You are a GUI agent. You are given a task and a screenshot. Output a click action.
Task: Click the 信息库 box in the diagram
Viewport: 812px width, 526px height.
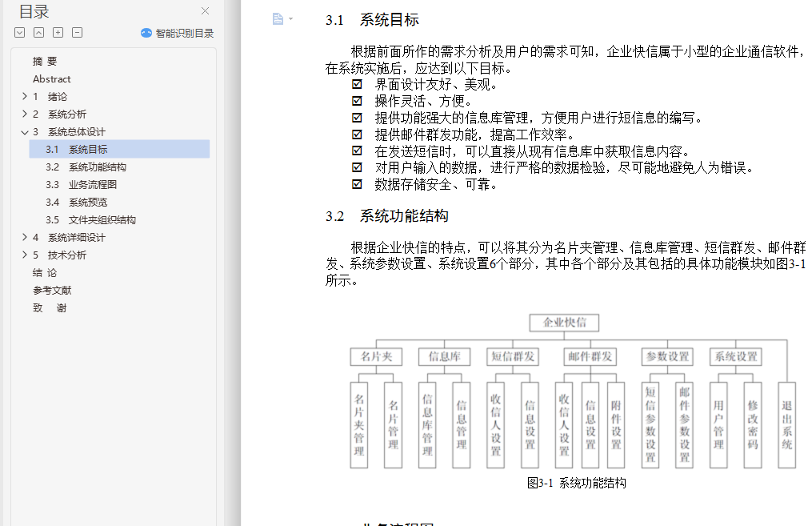coord(444,356)
